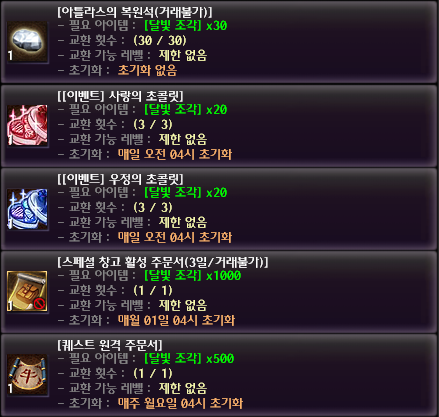Click the special warehouse activation scroll icon
Screen dimensions: 439x417
click(x=27, y=291)
